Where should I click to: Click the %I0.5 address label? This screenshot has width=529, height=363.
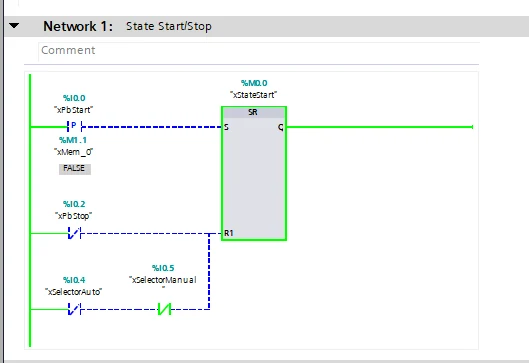coord(163,268)
